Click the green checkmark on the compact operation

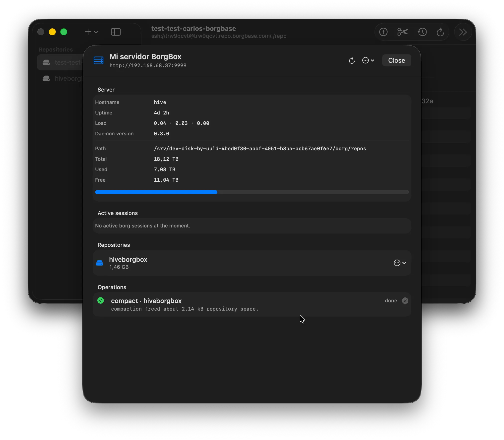pos(100,300)
